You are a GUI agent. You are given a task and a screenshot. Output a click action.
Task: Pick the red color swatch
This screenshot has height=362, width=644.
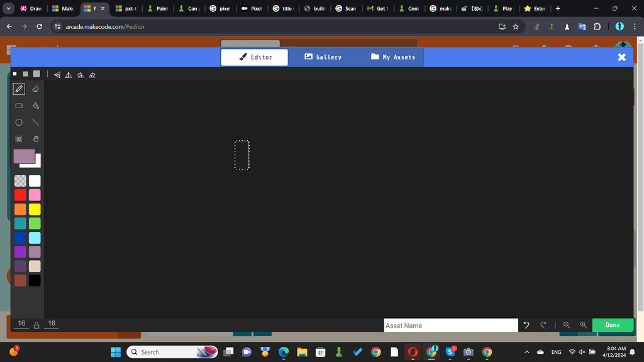pyautogui.click(x=21, y=195)
